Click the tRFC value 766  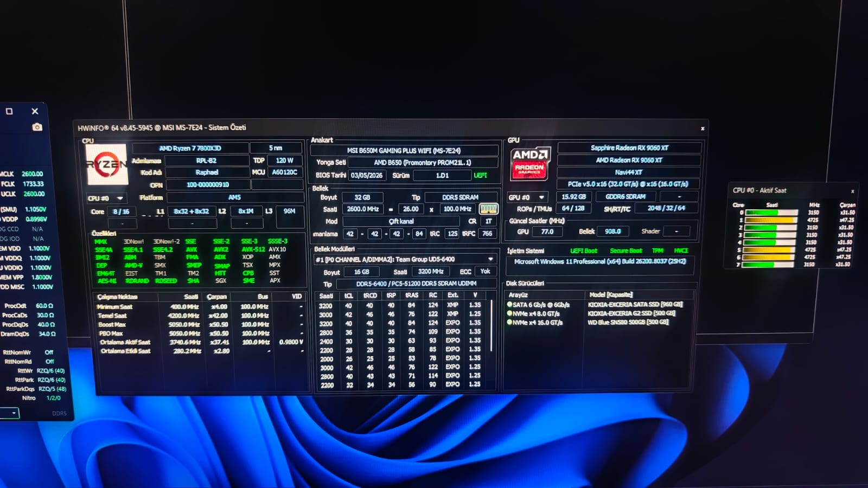click(x=487, y=234)
